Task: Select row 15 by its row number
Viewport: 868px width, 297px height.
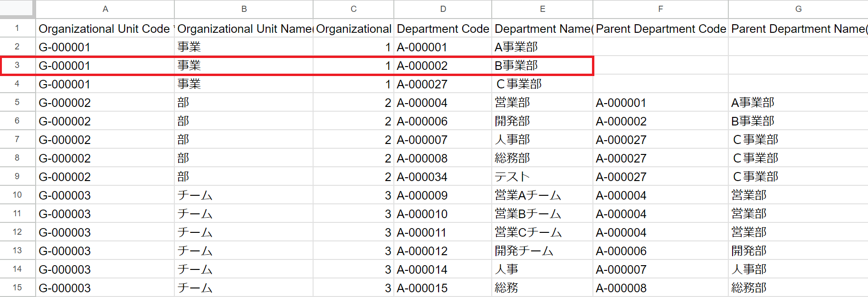Action: 17,287
